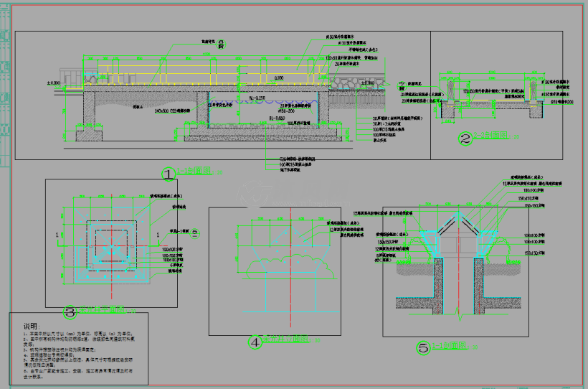Click the circled number 1 drawing marker

[x=168, y=174]
